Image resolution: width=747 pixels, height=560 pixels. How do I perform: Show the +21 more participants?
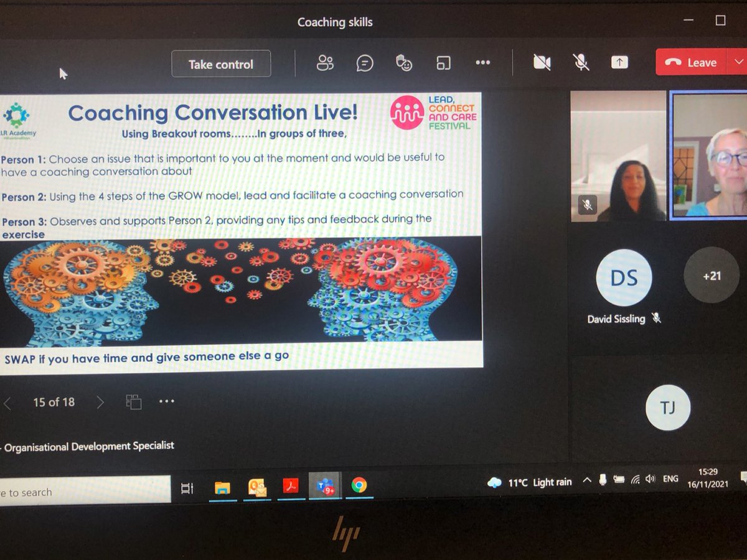click(x=712, y=275)
